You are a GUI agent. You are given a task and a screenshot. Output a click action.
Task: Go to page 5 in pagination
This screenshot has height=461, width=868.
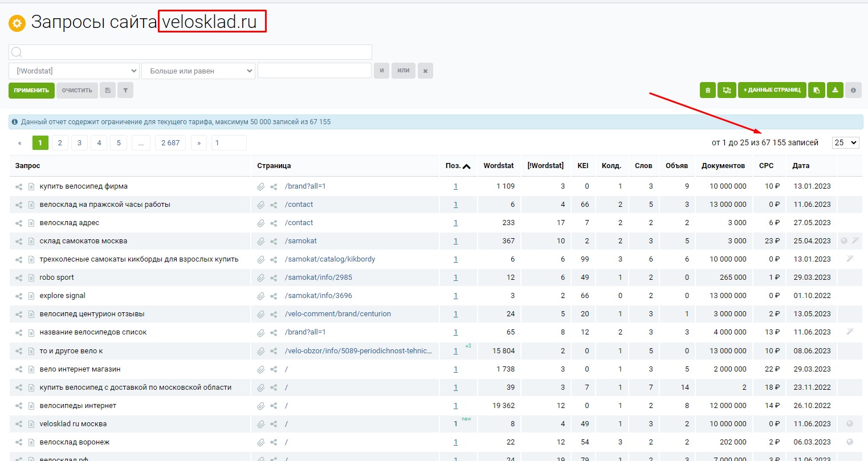click(119, 142)
